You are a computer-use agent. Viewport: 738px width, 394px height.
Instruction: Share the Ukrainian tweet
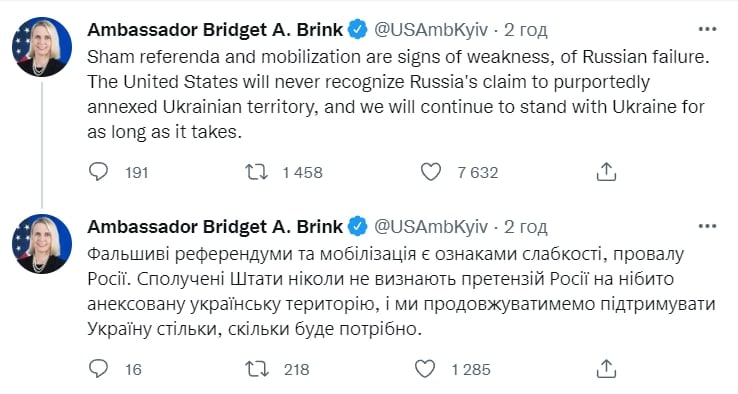(606, 369)
